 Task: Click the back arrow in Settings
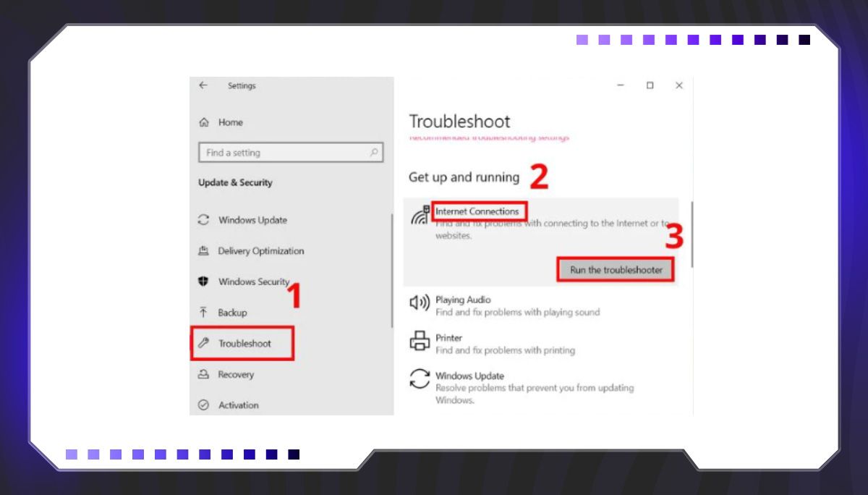203,85
